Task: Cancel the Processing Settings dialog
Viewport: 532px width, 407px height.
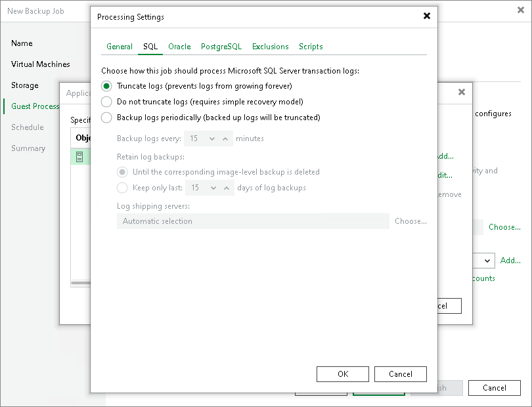Action: point(400,374)
